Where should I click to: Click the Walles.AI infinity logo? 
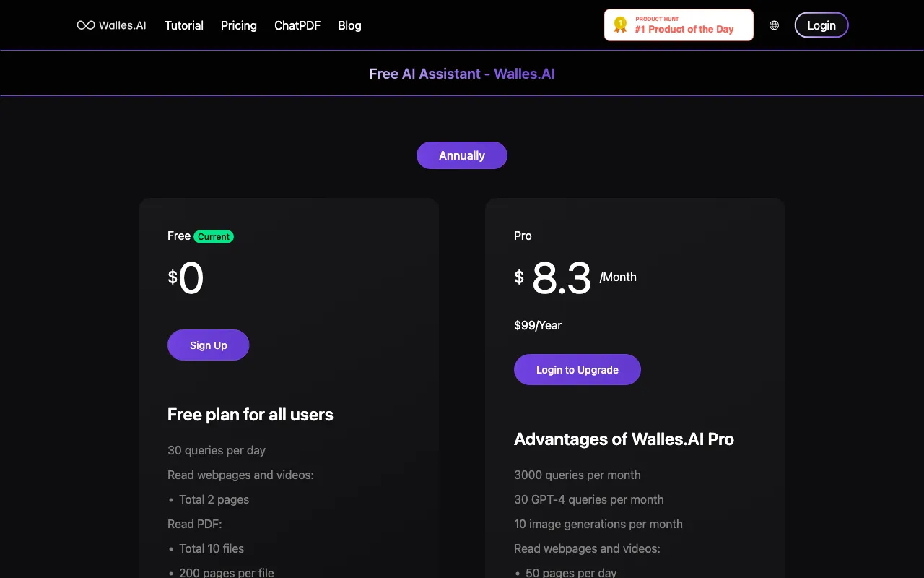click(112, 25)
